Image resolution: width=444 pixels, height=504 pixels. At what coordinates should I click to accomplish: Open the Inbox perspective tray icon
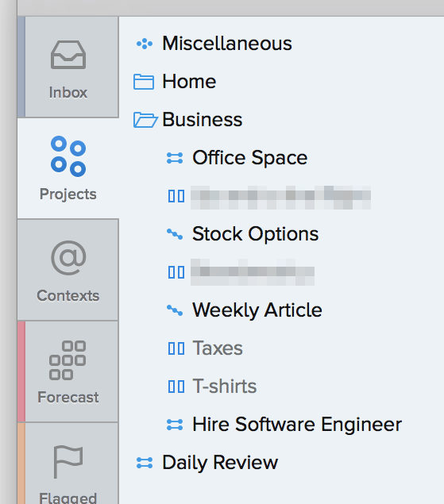click(x=68, y=55)
